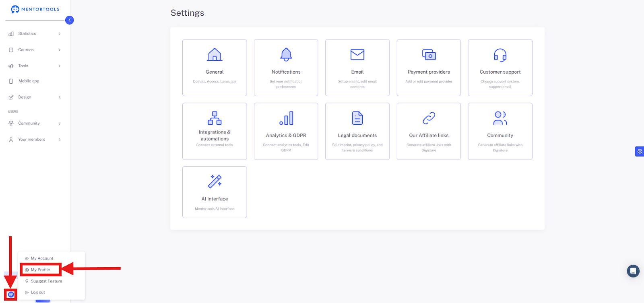Open the Statistics sidebar label
Viewport: 644px width, 303px height.
27,34
